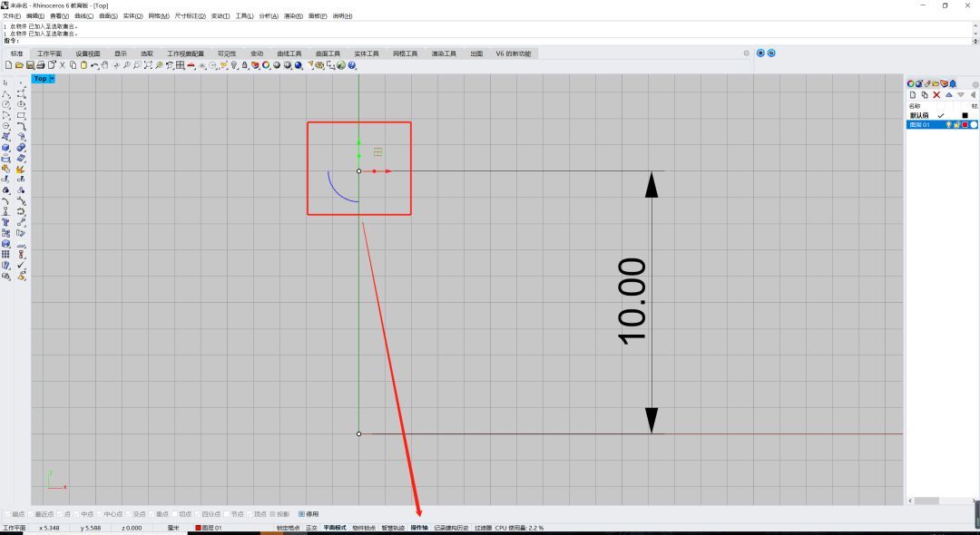980x535 pixels.
Task: Delete layer with red X icon
Action: tap(936, 95)
